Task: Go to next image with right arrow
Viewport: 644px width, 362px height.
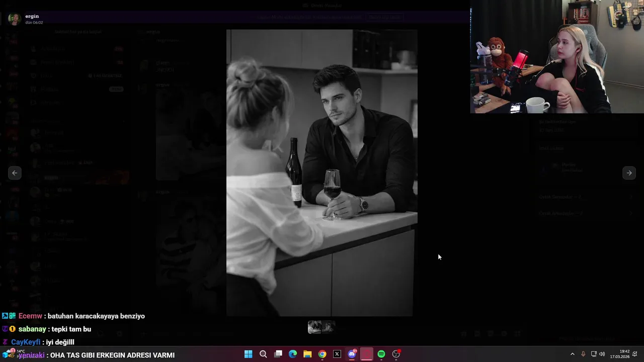Action: [629, 172]
